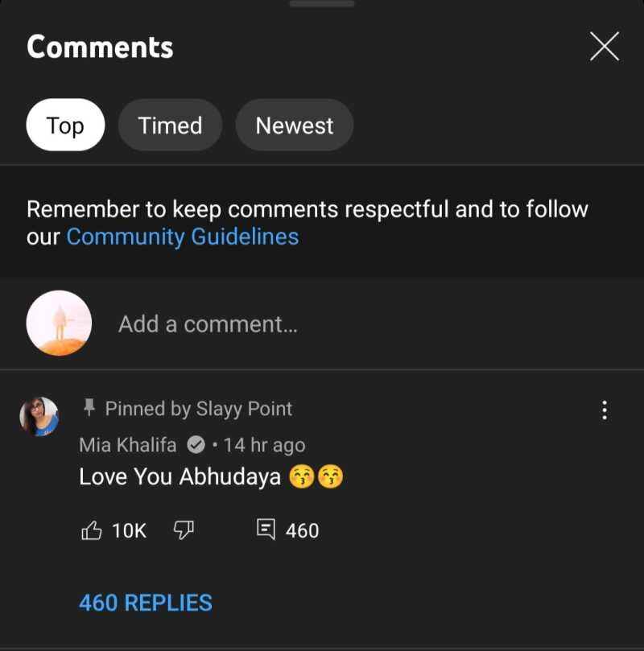Open Mia Khalifa's profile picture
The height and width of the screenshot is (651, 644).
coord(39,416)
